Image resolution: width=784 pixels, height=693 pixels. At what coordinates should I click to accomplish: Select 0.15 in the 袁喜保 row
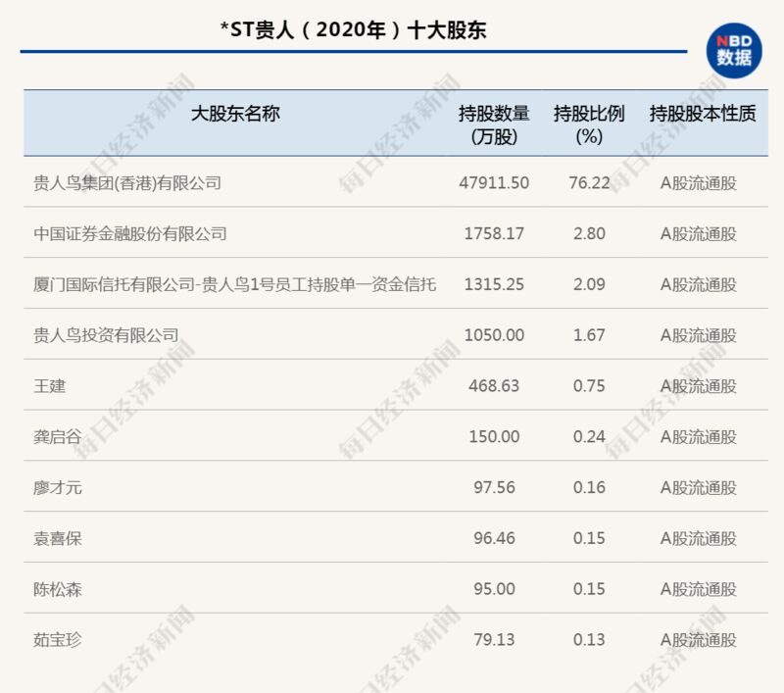pyautogui.click(x=589, y=538)
